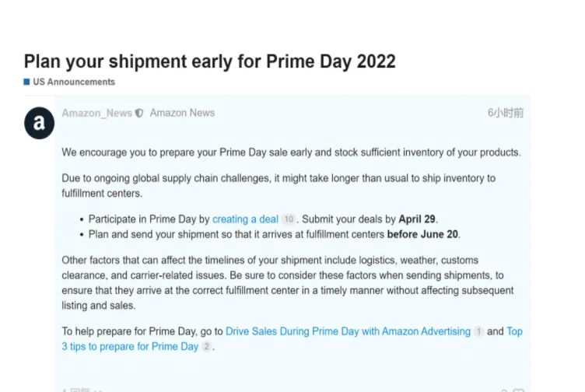Click the bold "before June 20" text
Viewport: 585px width, 392px height.
coord(422,234)
